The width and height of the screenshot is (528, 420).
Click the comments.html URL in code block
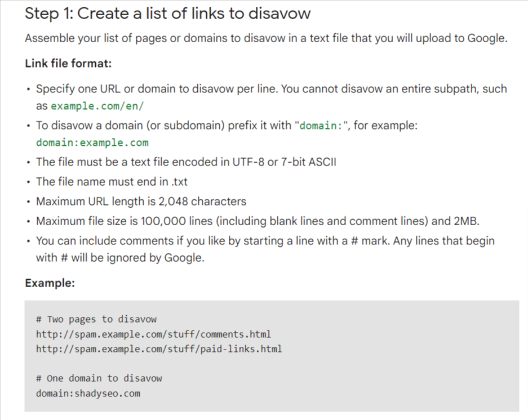pos(153,334)
